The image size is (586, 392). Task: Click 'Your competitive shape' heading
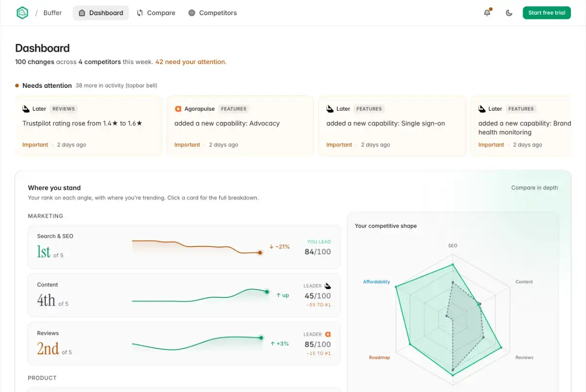pyautogui.click(x=386, y=226)
